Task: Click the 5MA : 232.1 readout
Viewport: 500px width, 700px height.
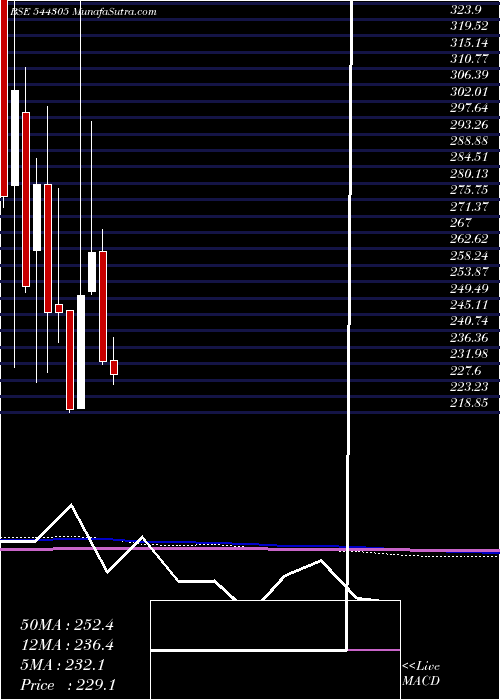Action: pos(62,665)
